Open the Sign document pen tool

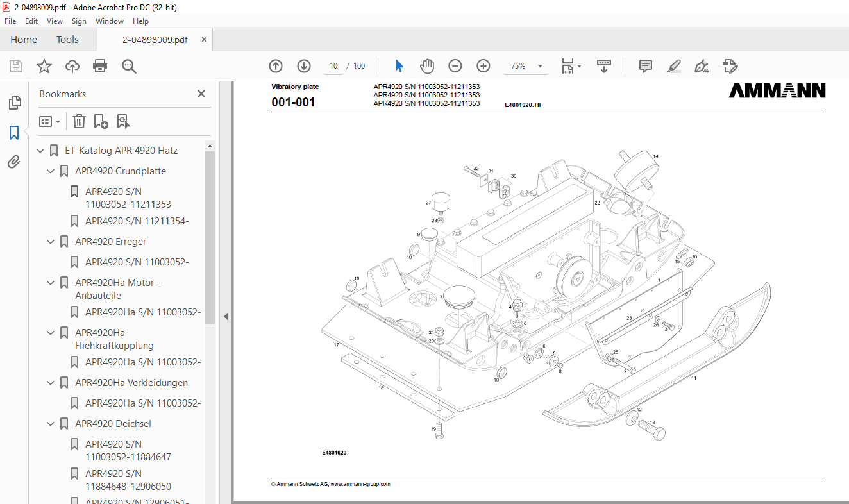click(702, 66)
